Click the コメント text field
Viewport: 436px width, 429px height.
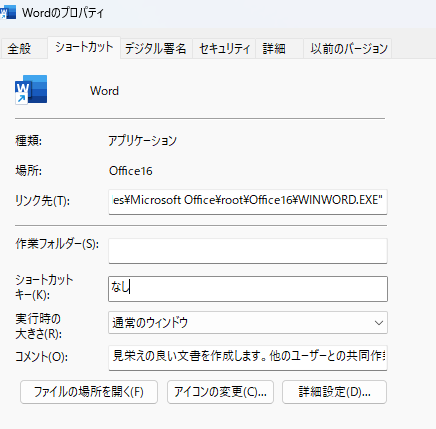[x=248, y=358]
